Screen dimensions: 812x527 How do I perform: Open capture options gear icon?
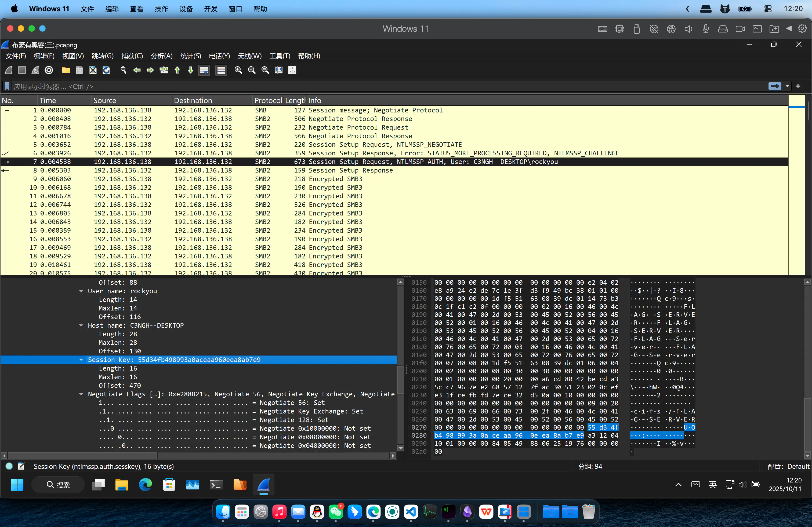(49, 70)
